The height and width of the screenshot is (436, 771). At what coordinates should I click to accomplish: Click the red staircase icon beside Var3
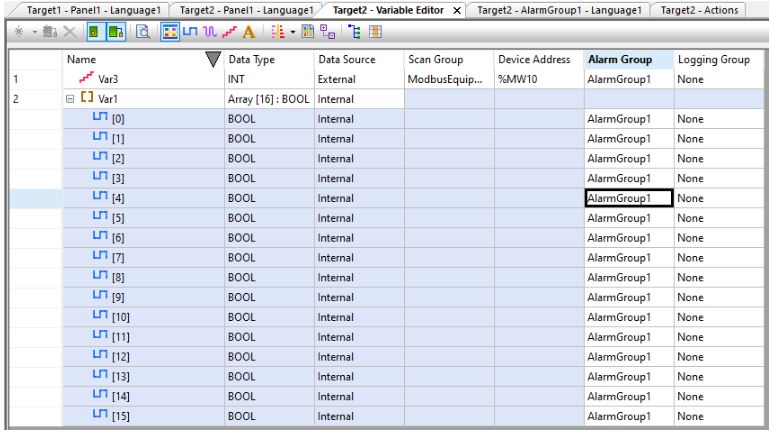[x=86, y=77]
